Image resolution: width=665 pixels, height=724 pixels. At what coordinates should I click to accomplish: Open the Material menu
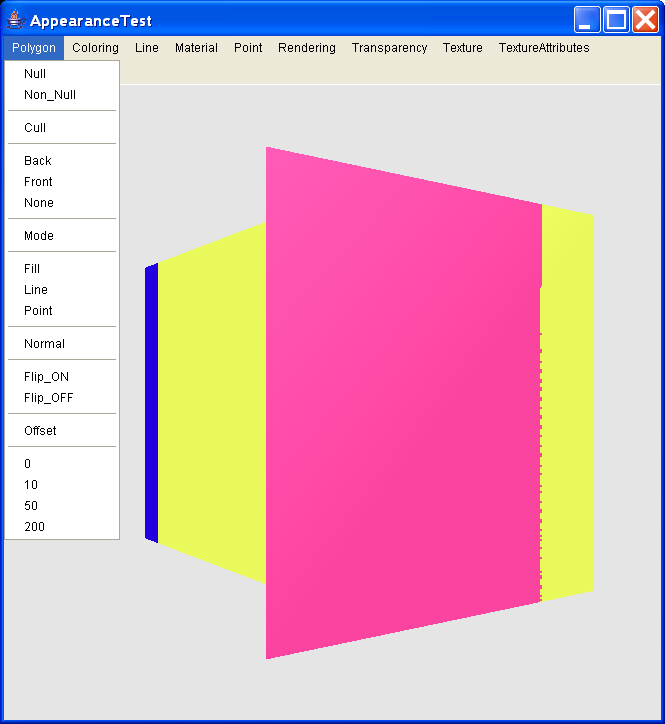pyautogui.click(x=196, y=48)
